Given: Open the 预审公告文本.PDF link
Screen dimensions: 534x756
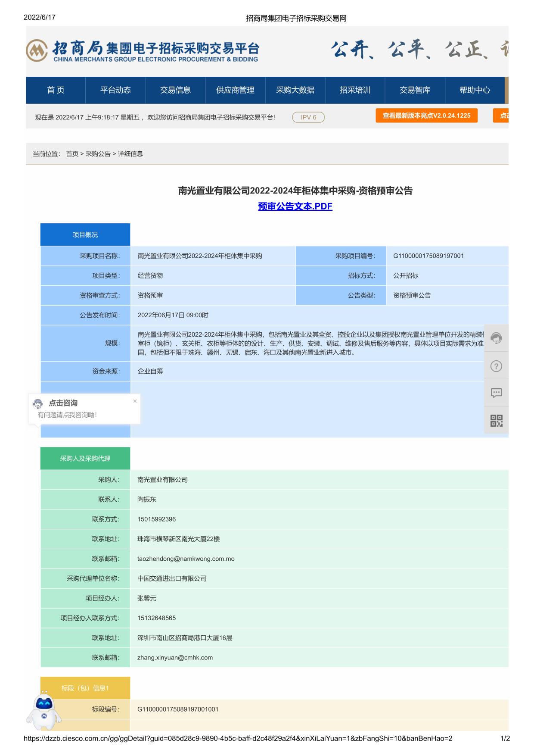Looking at the screenshot, I should point(295,206).
